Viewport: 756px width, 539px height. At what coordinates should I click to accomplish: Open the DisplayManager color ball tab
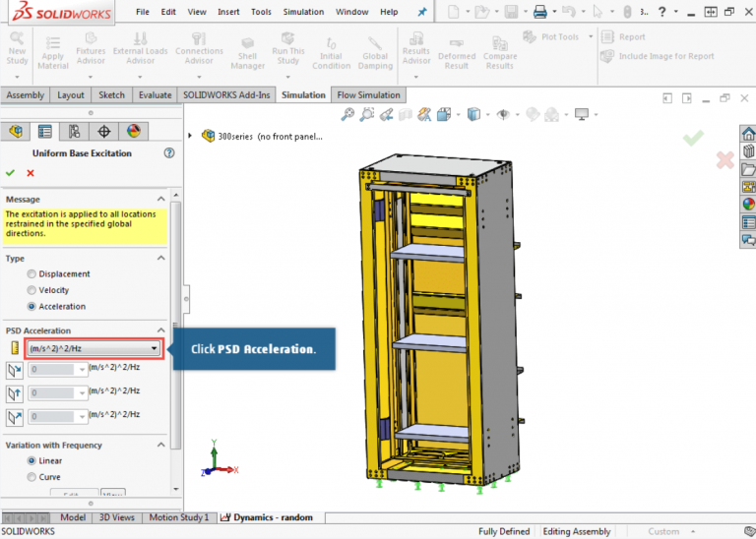133,132
